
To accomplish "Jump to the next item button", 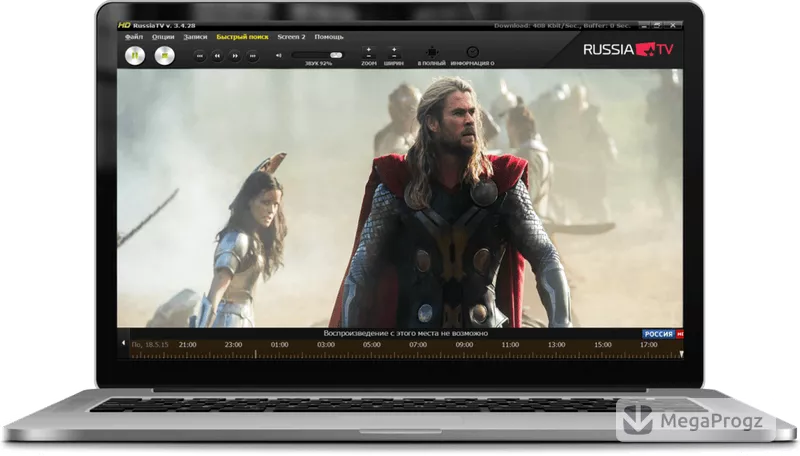I will tap(253, 56).
